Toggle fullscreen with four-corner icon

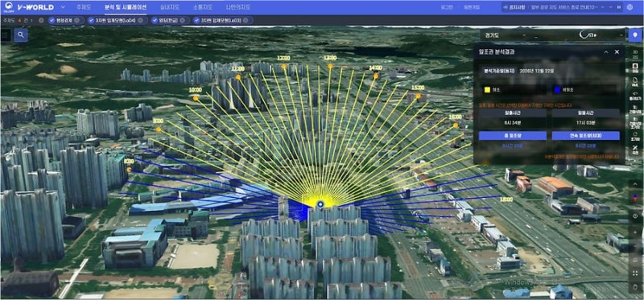tap(635, 273)
